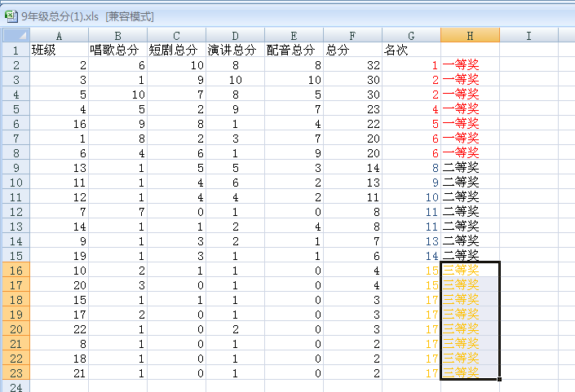Select the column H header
The width and height of the screenshot is (575, 392).
pos(470,35)
